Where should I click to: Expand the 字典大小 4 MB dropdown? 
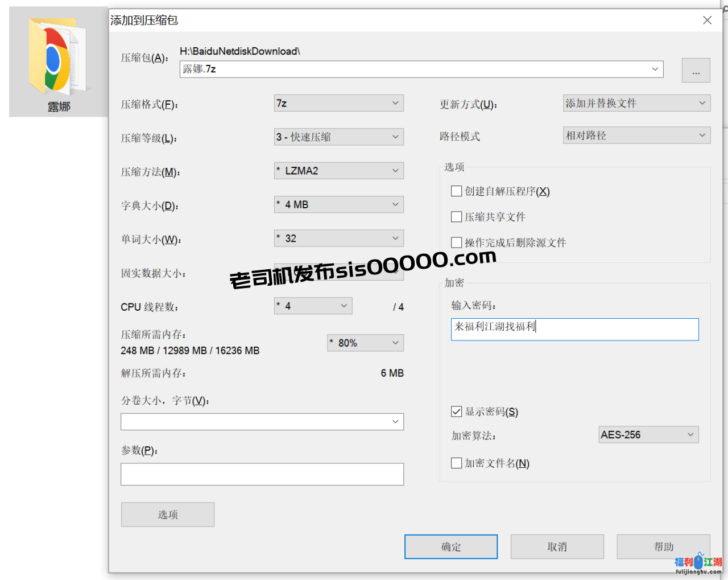[339, 204]
